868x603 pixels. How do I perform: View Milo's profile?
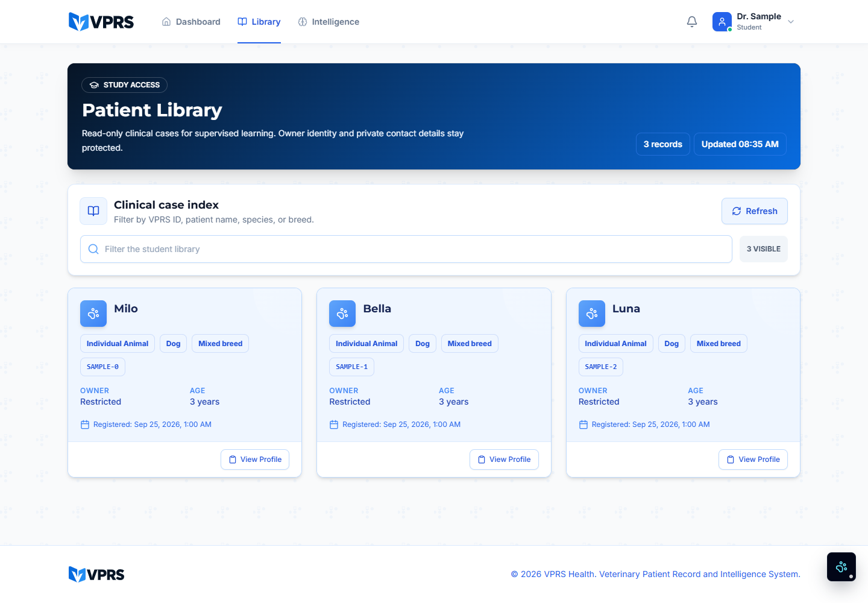[255, 459]
